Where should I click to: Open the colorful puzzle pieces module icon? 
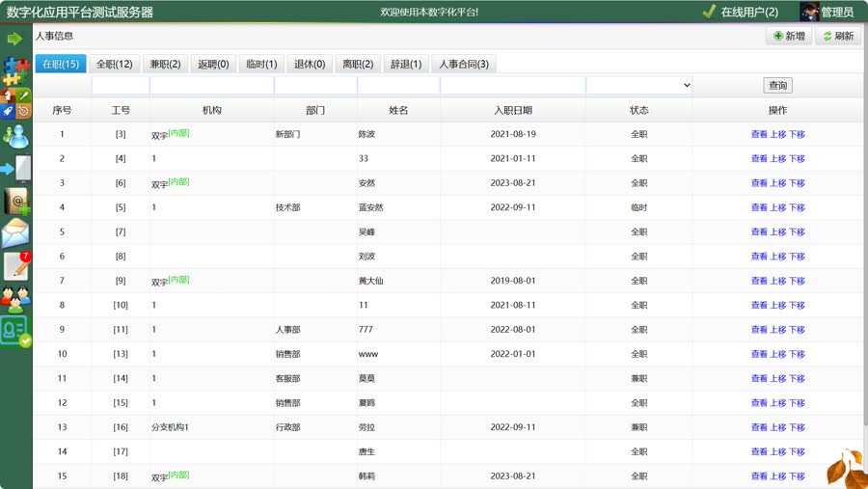point(15,70)
